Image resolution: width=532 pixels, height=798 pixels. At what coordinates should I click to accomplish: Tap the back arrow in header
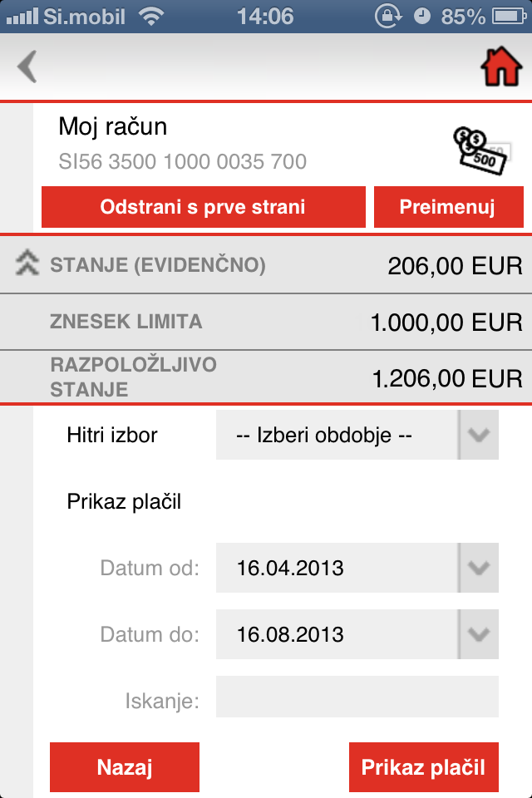(27, 66)
